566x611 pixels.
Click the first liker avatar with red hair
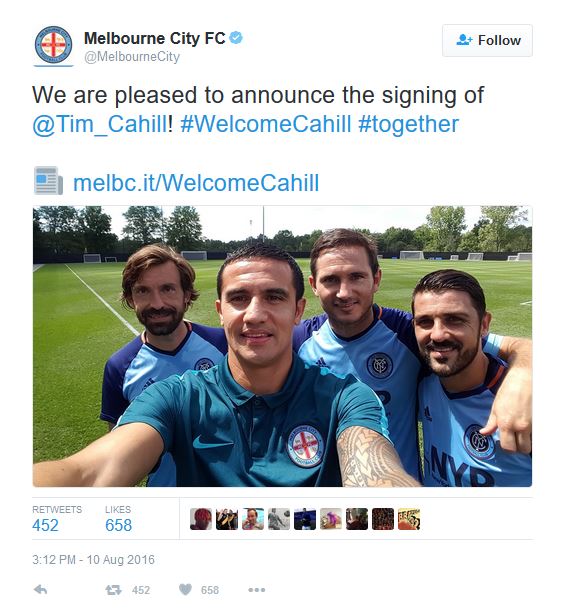tap(201, 519)
